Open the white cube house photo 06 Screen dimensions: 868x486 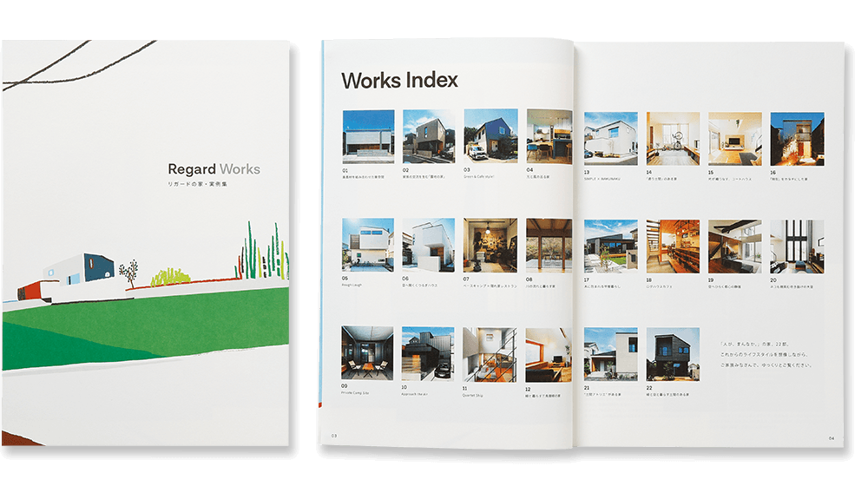tap(429, 245)
